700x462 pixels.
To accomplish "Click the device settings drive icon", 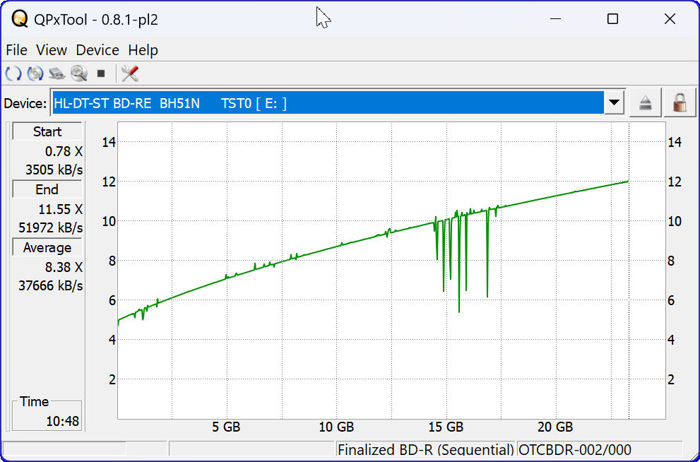I will [57, 74].
